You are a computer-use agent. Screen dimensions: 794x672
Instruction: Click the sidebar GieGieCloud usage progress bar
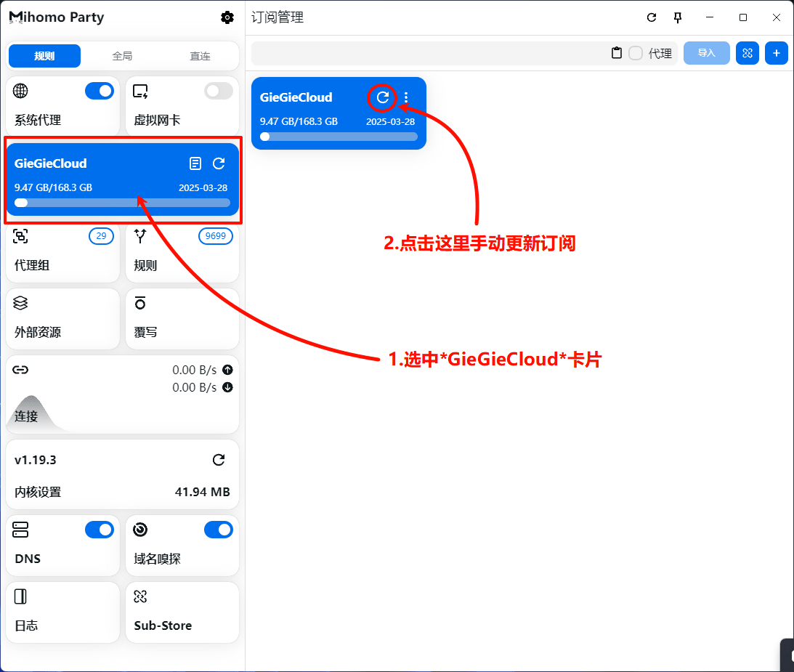point(122,203)
